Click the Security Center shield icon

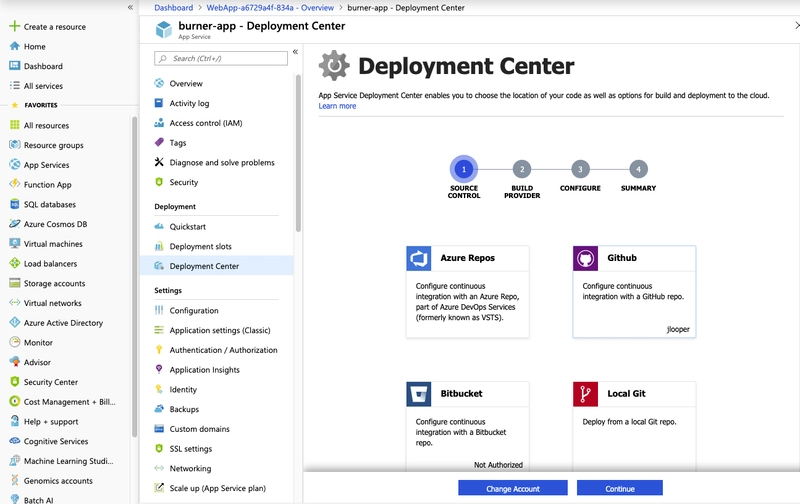point(15,382)
